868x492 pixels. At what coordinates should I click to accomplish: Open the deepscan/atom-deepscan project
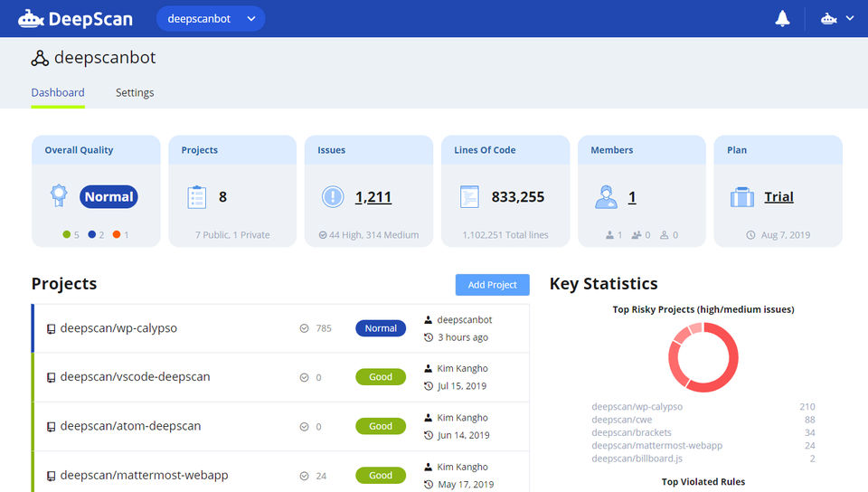pos(130,426)
